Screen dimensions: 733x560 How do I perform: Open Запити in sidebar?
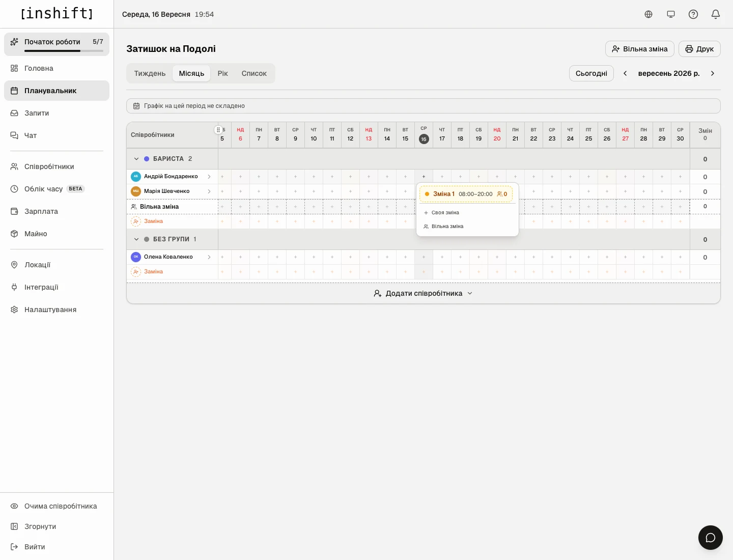click(x=57, y=113)
